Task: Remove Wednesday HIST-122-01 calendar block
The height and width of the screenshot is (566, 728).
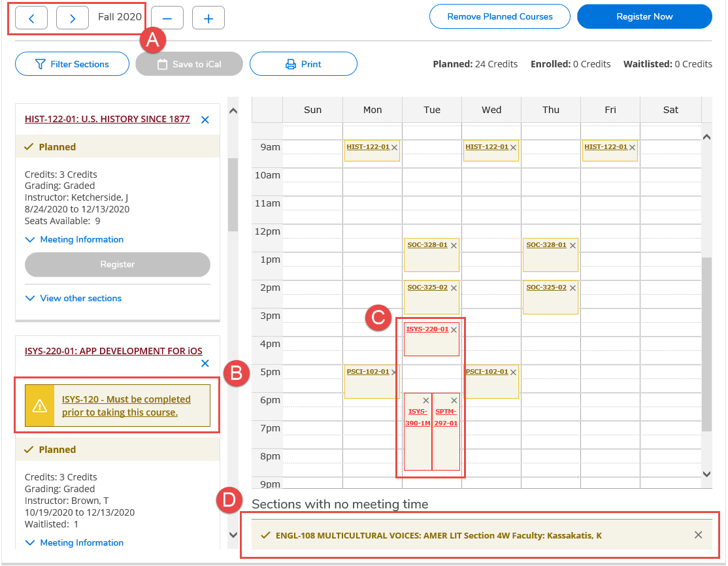Action: pos(513,148)
